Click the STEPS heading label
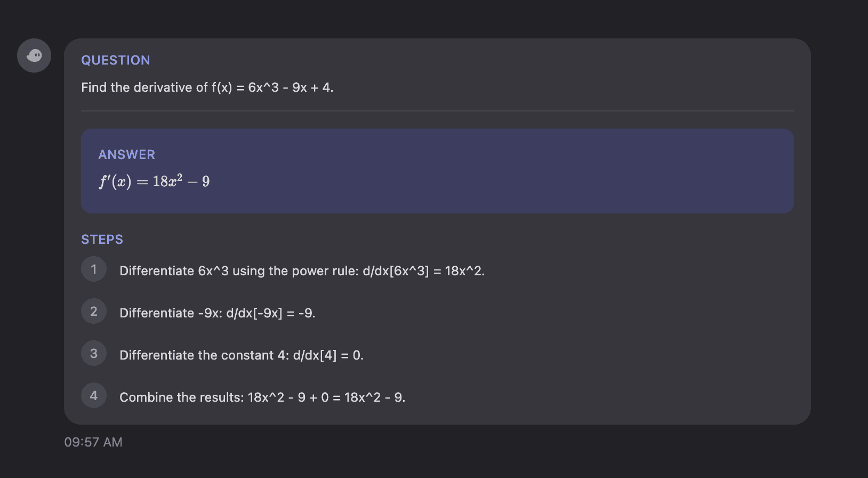868x478 pixels. pyautogui.click(x=102, y=240)
